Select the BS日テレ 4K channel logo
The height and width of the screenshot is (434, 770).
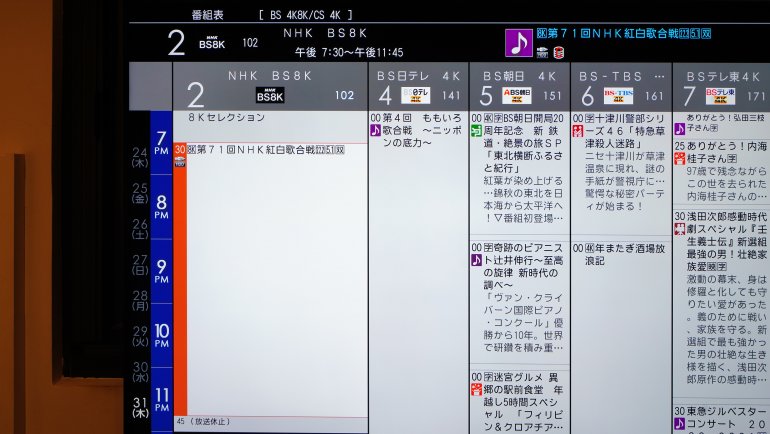(x=415, y=96)
